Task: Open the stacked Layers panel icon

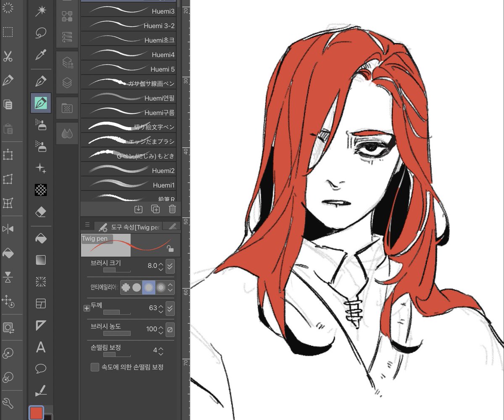Action: pyautogui.click(x=67, y=83)
